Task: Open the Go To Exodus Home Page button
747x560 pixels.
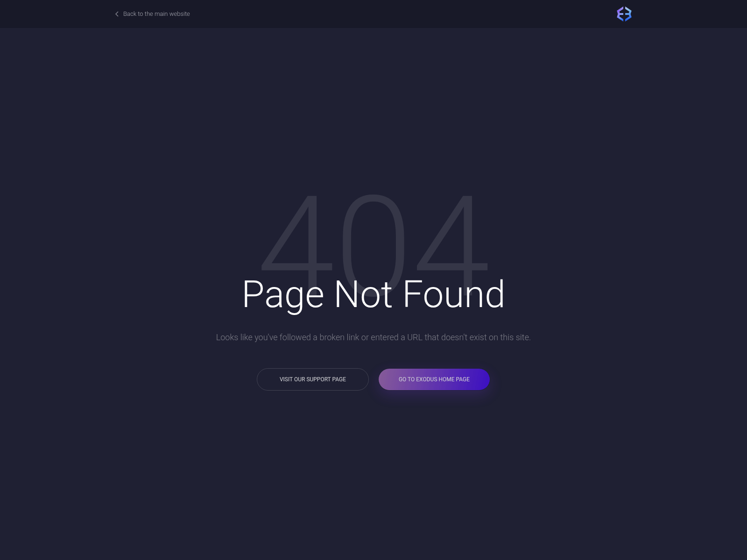Action: coord(434,379)
